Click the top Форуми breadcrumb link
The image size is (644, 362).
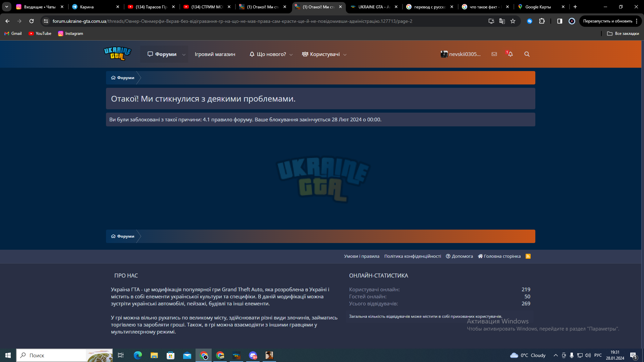click(123, 78)
